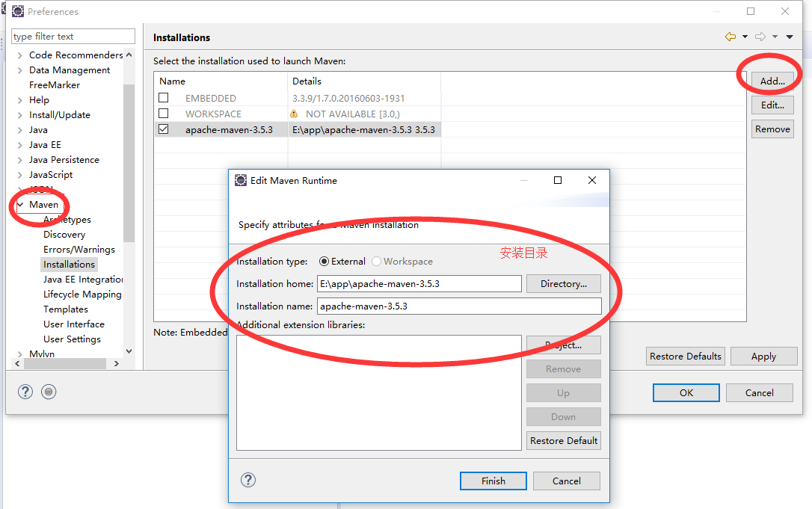Screen dimensions: 812x509
Task: Select the External installation type radio
Action: (325, 262)
